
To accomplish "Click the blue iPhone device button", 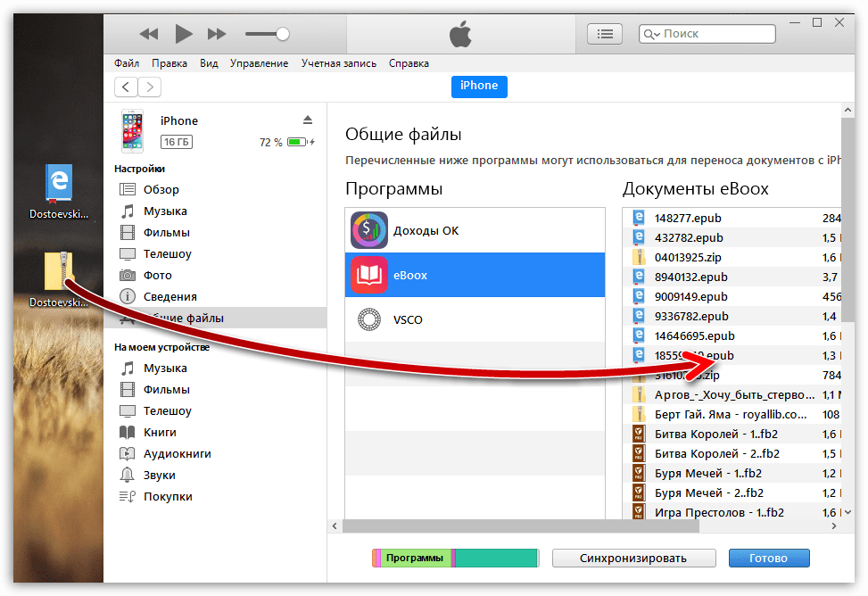I will click(x=479, y=87).
